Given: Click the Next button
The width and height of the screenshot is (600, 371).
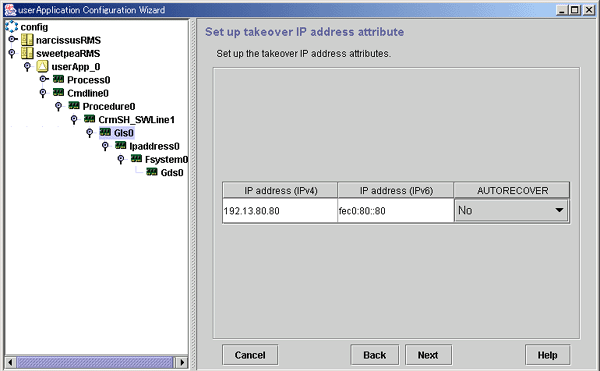Looking at the screenshot, I should pos(428,355).
